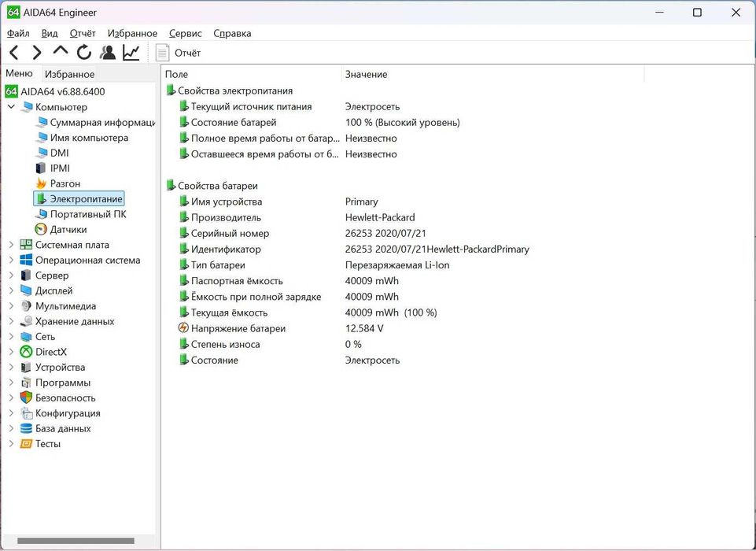Image resolution: width=756 pixels, height=551 pixels.
Task: Click the Компьютер monitor icon in the tree
Action: tap(27, 107)
